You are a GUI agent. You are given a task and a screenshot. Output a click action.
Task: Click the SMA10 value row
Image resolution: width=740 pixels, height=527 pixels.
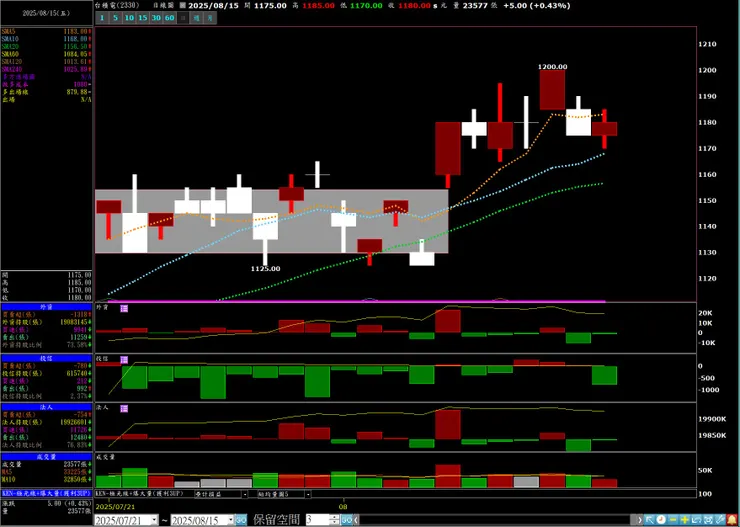click(46, 39)
